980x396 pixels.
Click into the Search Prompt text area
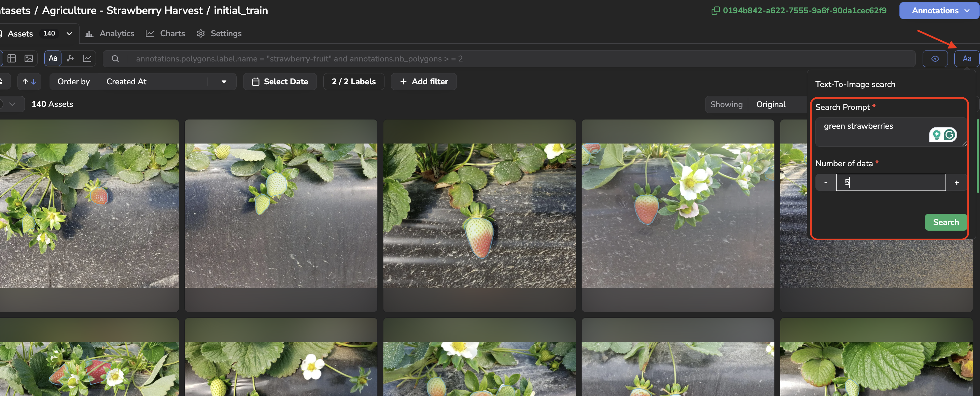[890, 132]
